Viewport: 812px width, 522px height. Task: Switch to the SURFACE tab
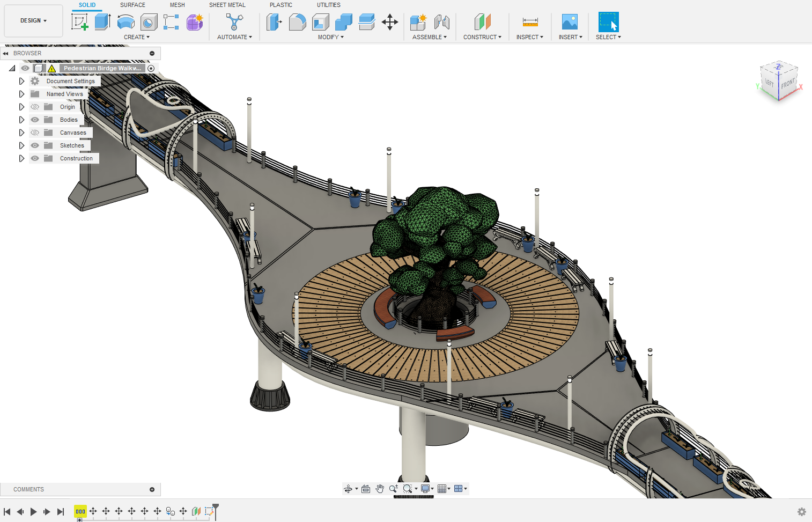point(132,5)
